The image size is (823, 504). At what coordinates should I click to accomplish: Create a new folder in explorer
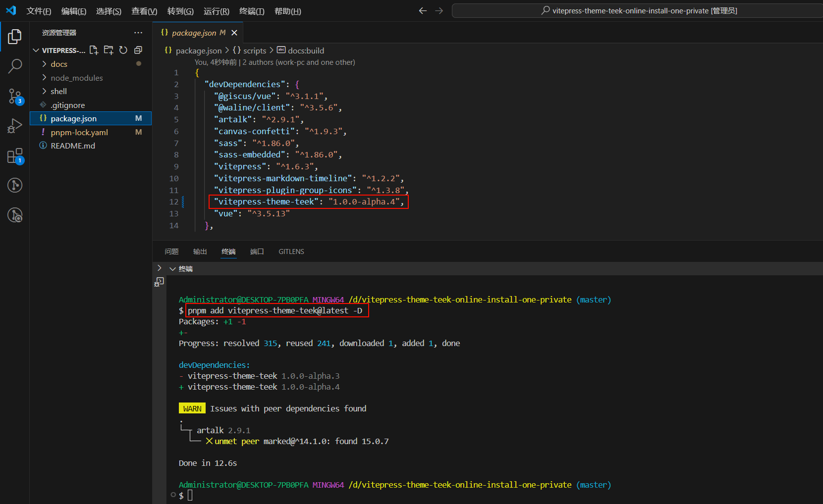(x=109, y=50)
